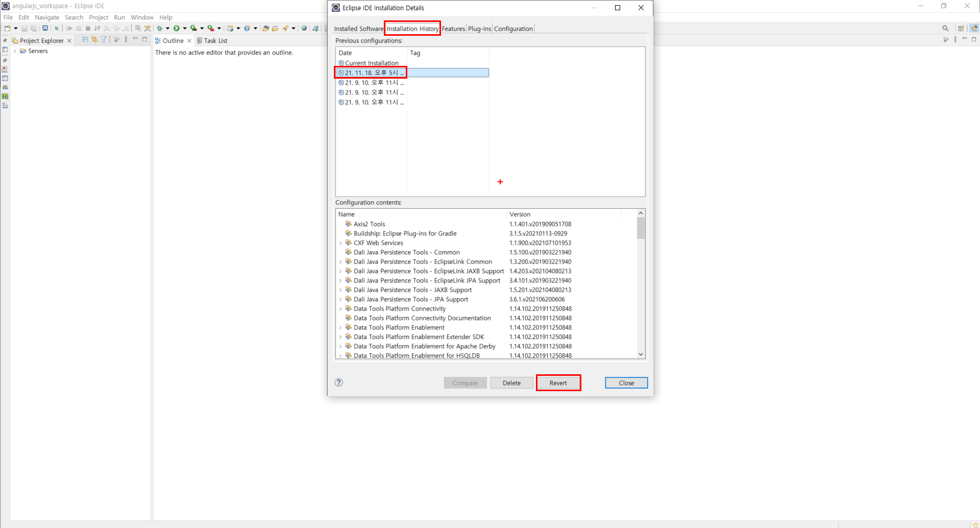Click the Save All toolbar icon

pyautogui.click(x=34, y=28)
